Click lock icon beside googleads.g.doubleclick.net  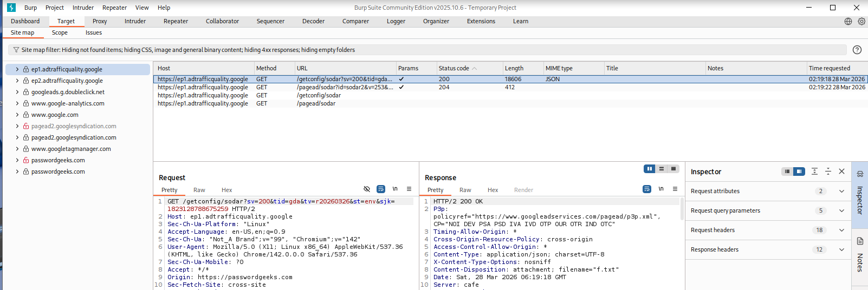tap(25, 92)
